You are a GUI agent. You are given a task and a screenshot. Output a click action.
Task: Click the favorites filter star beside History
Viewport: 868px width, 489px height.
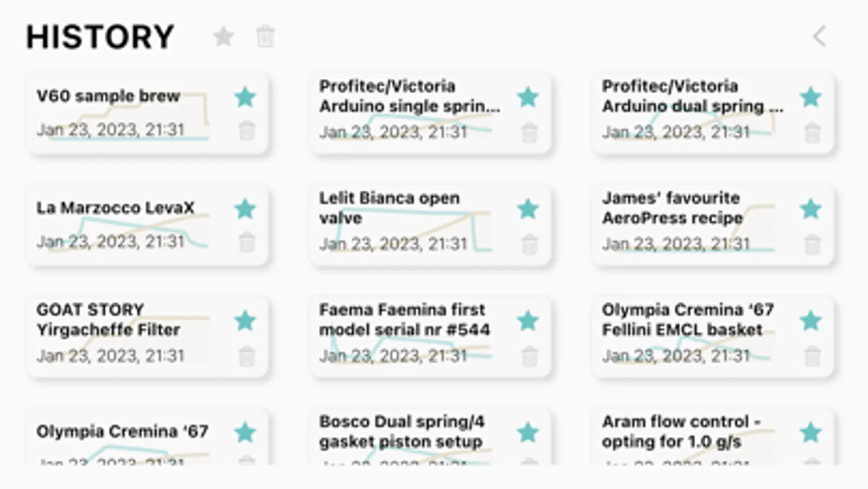[x=223, y=37]
